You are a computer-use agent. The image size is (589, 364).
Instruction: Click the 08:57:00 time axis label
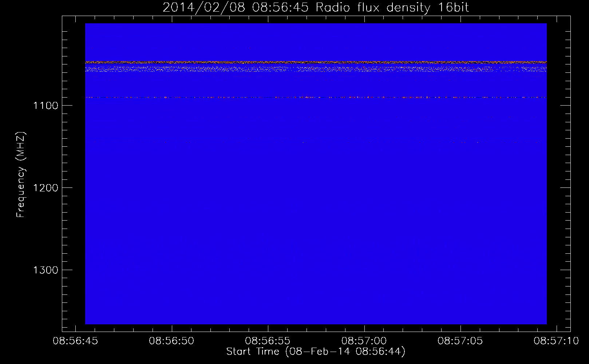click(364, 341)
